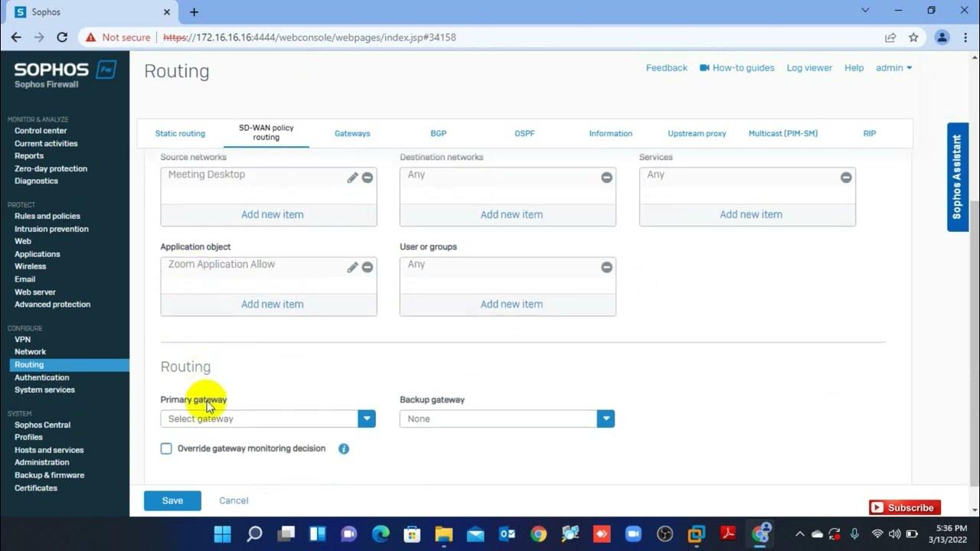Open Zoom from the taskbar

pyautogui.click(x=633, y=533)
